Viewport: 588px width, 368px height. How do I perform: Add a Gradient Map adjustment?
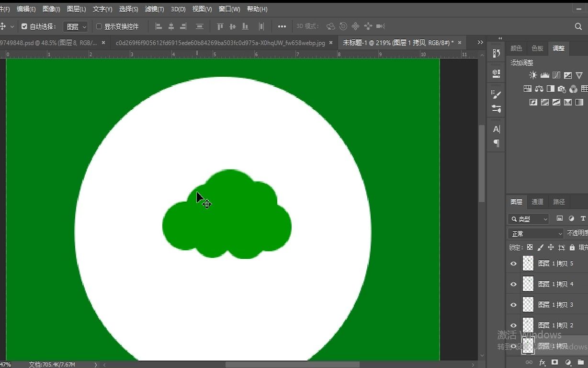(579, 102)
